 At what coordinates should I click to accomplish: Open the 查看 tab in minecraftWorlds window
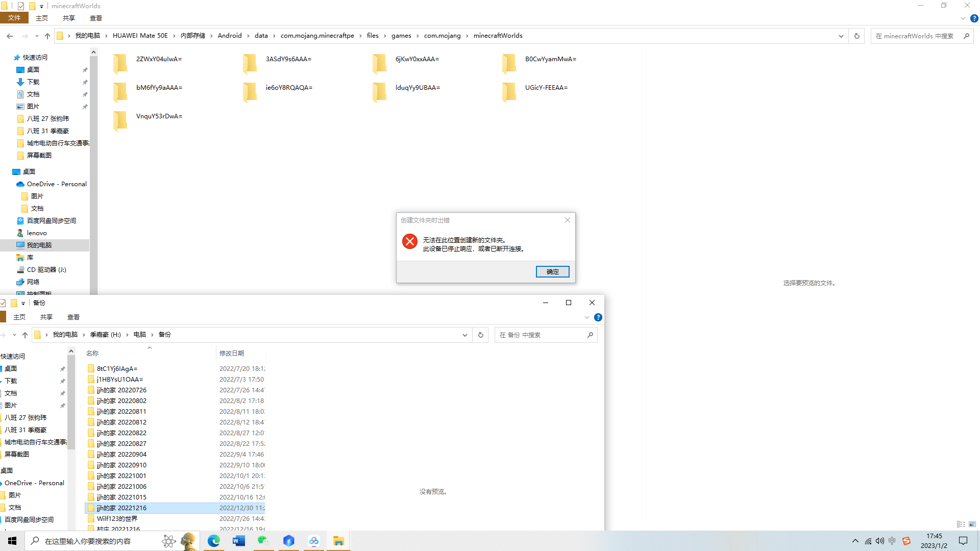tap(96, 18)
